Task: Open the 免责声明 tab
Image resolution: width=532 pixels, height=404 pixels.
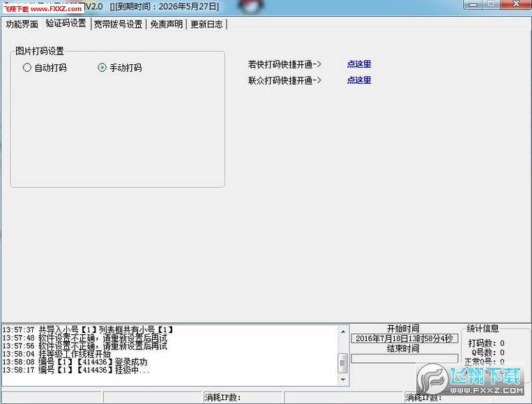Action: pos(166,24)
